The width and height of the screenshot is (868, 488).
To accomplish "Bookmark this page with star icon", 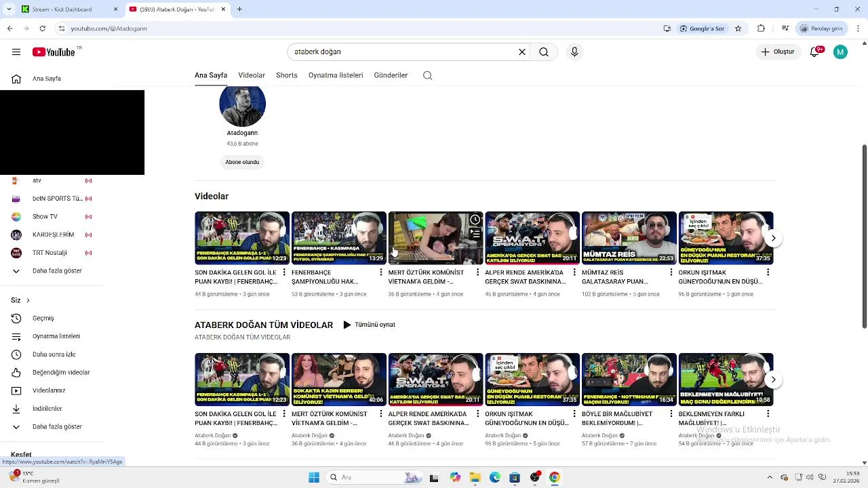I will click(738, 28).
